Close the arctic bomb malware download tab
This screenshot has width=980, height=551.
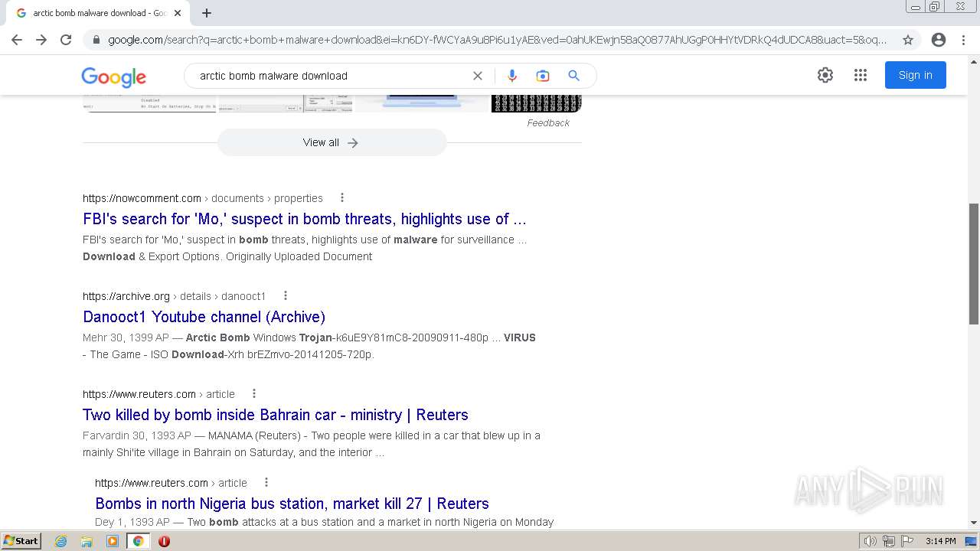coord(178,13)
